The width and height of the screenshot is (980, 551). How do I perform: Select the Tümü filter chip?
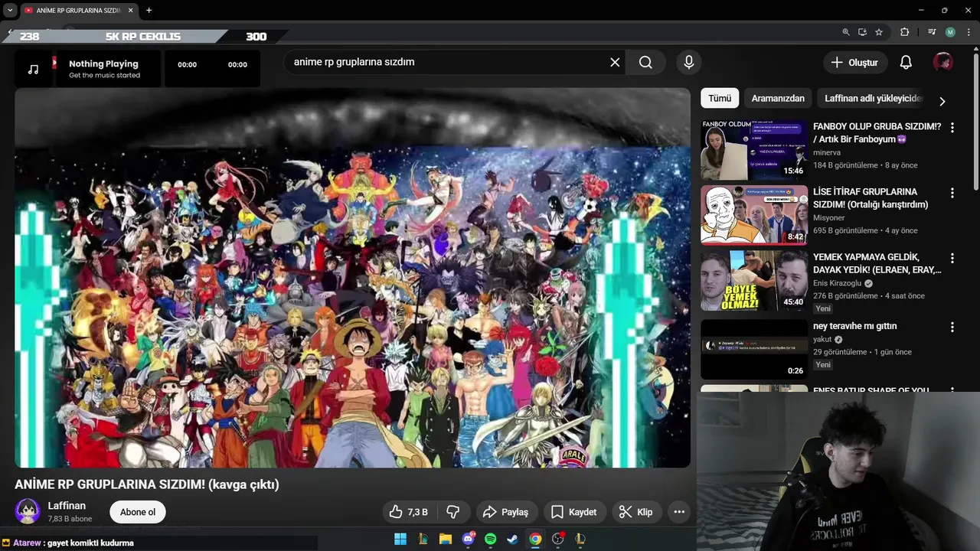[720, 98]
